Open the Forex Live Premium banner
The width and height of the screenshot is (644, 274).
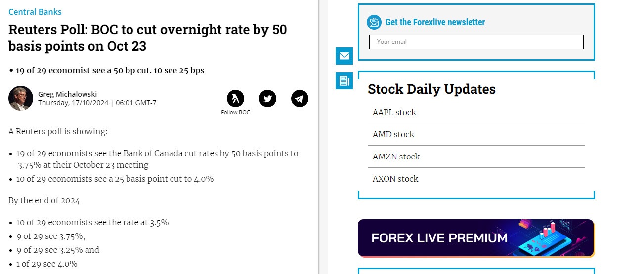coord(475,238)
